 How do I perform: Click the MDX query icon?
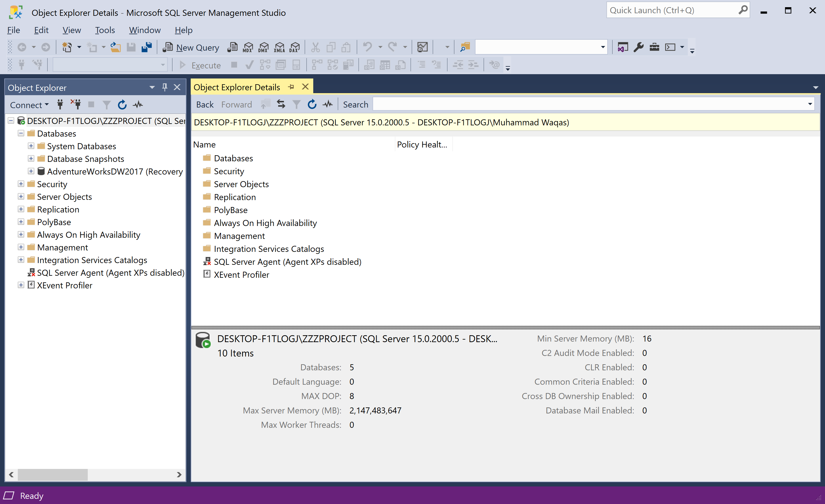pos(248,47)
